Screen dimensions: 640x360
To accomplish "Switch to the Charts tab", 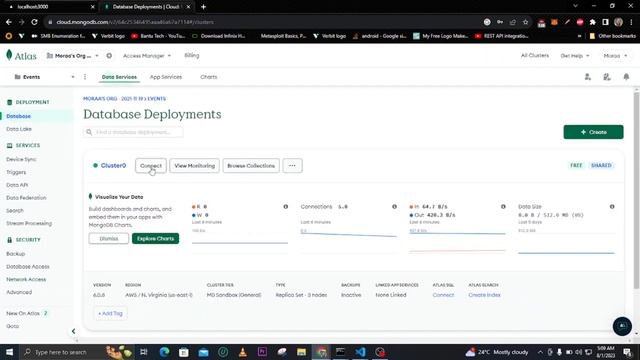I will (209, 77).
